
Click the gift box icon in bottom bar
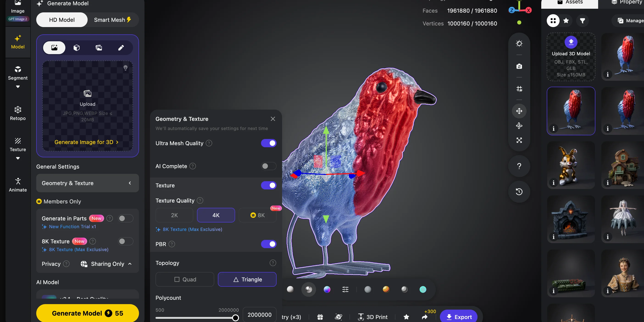click(x=320, y=317)
